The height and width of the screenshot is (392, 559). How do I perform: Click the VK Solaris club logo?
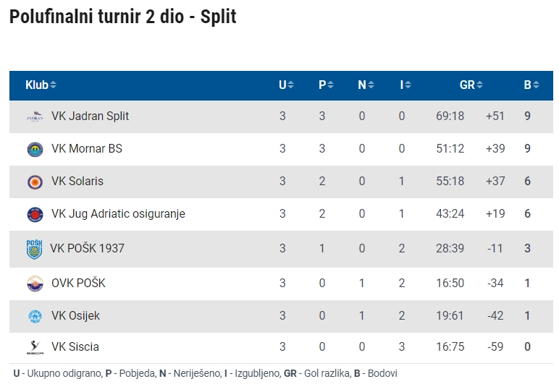tap(35, 182)
